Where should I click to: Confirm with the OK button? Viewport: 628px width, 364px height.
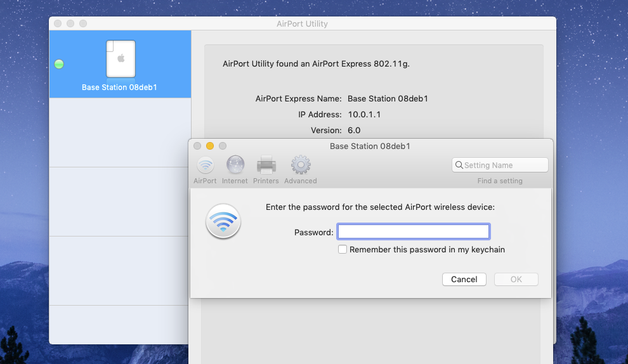(x=516, y=279)
